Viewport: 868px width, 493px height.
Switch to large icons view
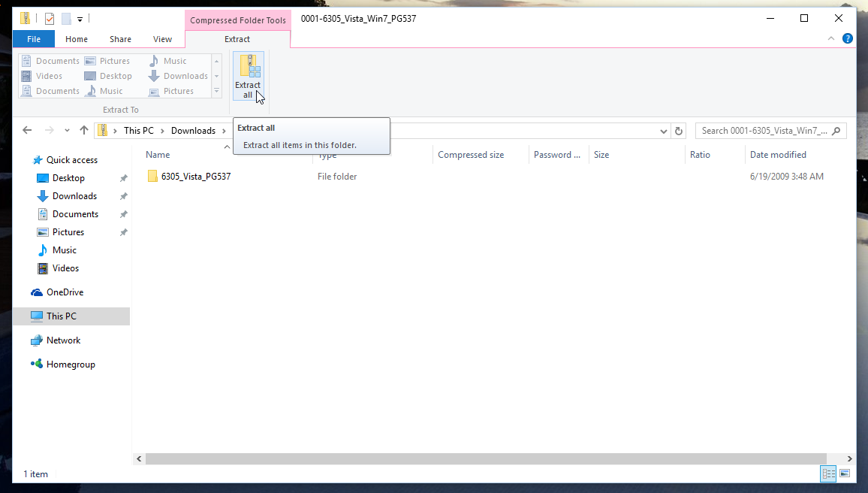845,473
